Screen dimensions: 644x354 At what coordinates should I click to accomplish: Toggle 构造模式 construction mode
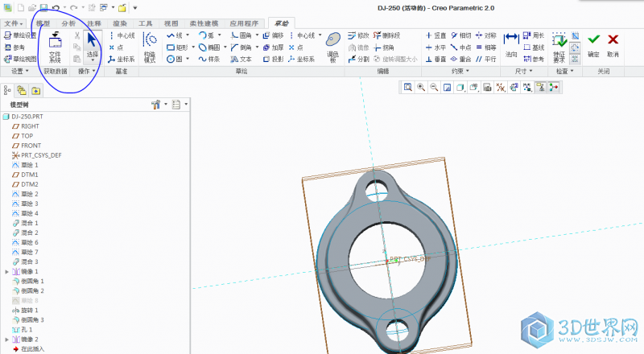[x=150, y=47]
